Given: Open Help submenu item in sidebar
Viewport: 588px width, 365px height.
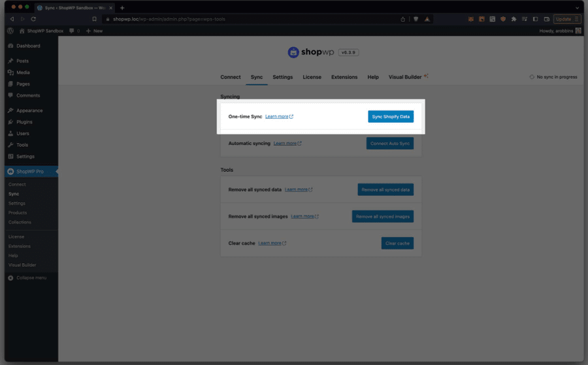Looking at the screenshot, I should 13,255.
